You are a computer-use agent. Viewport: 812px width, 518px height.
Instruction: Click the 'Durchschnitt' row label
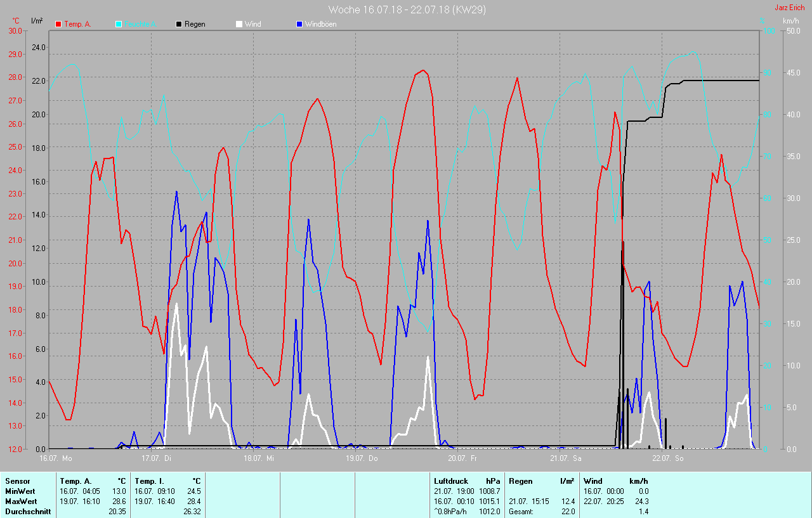27,512
